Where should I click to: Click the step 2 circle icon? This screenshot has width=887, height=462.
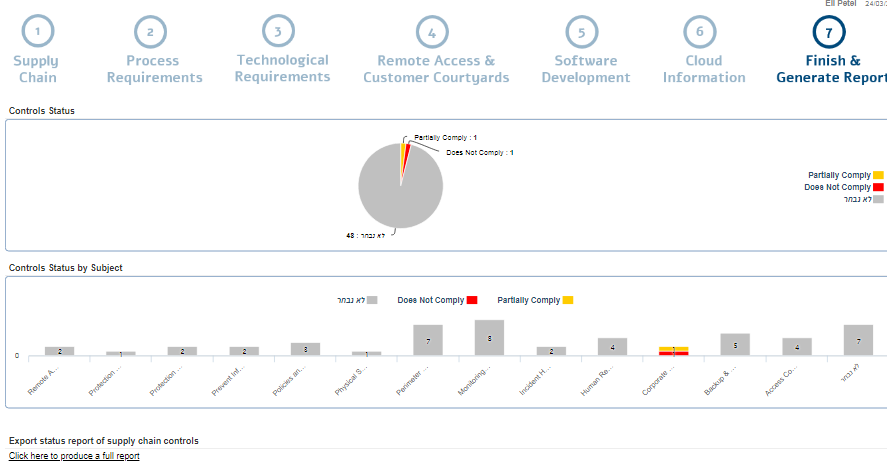click(150, 32)
